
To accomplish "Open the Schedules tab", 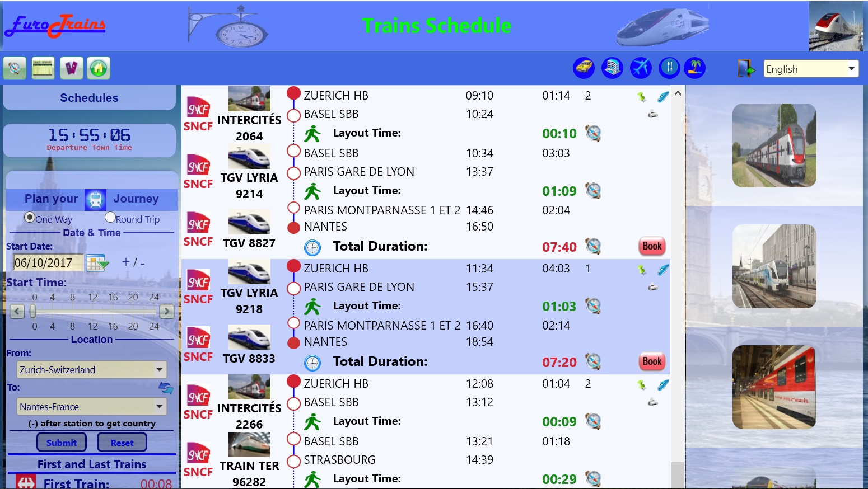I will [x=90, y=98].
